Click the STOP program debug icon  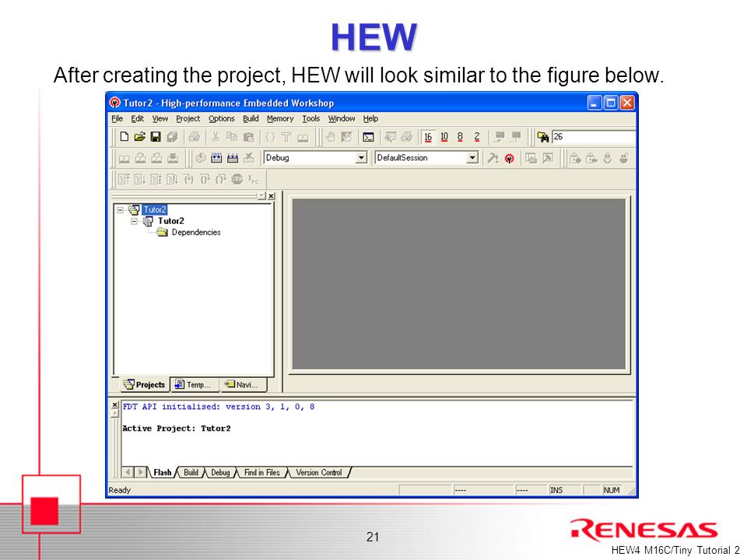point(237,180)
